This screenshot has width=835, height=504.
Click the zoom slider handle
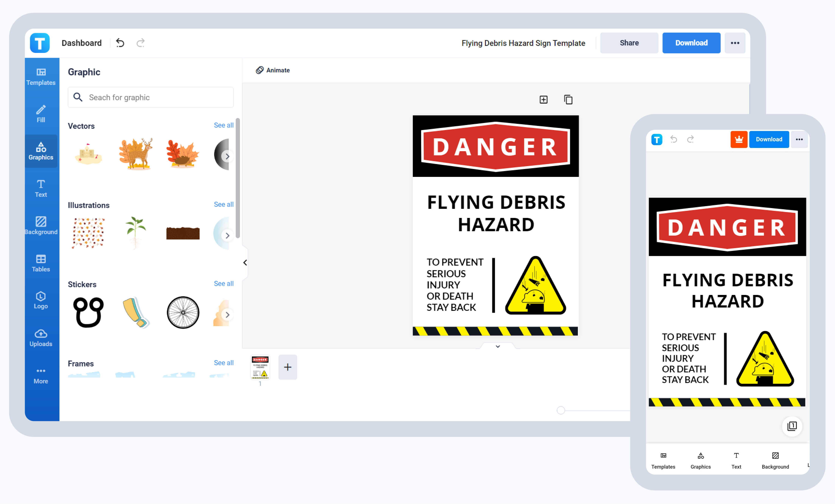click(561, 410)
